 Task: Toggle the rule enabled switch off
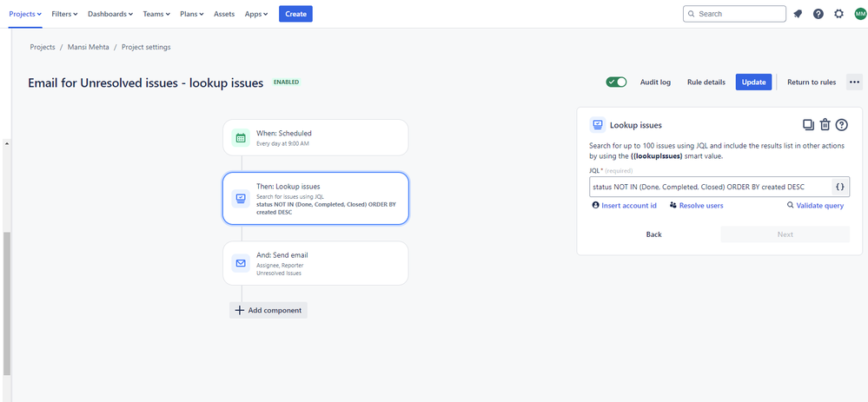click(616, 82)
